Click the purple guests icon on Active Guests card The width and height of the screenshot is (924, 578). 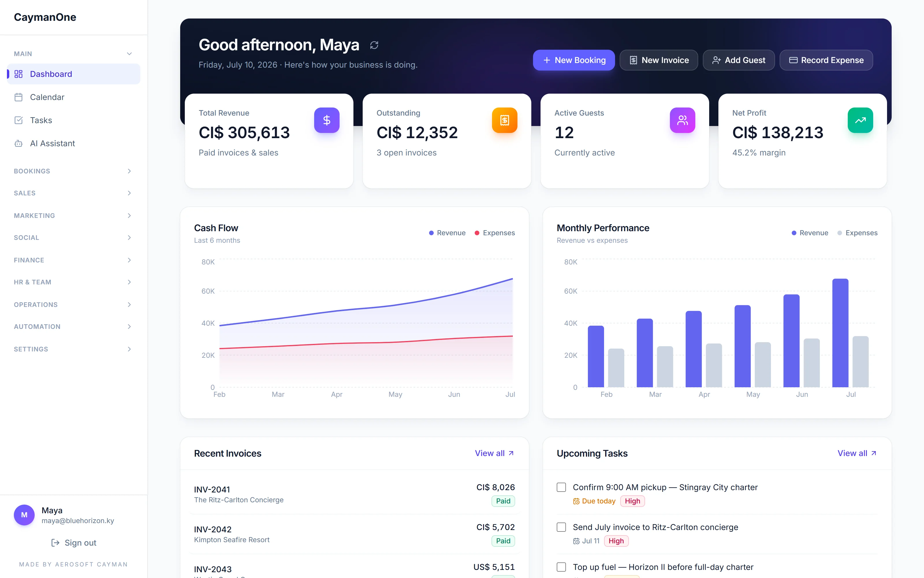682,120
